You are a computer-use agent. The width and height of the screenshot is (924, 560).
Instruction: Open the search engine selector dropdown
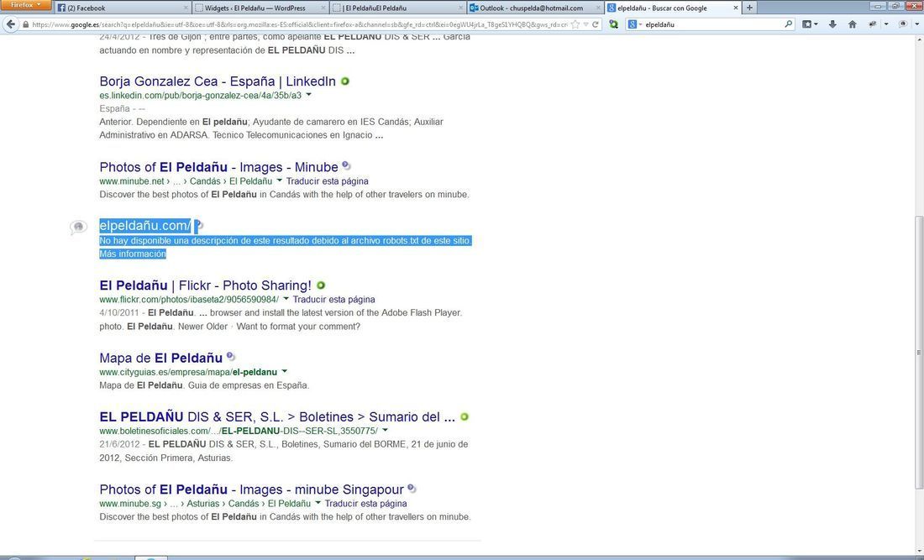coord(634,24)
